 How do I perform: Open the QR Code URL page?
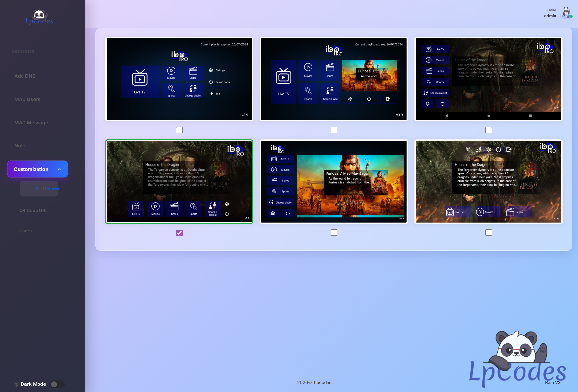(x=33, y=211)
